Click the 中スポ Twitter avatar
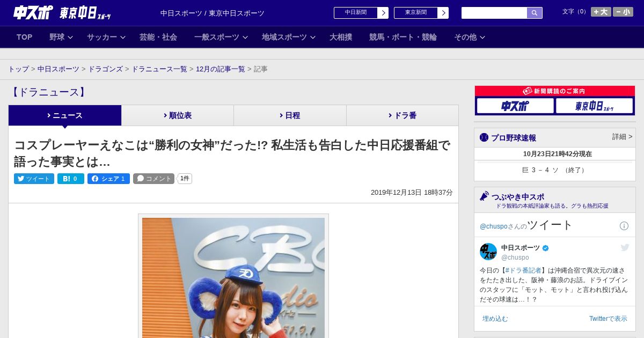 click(488, 252)
